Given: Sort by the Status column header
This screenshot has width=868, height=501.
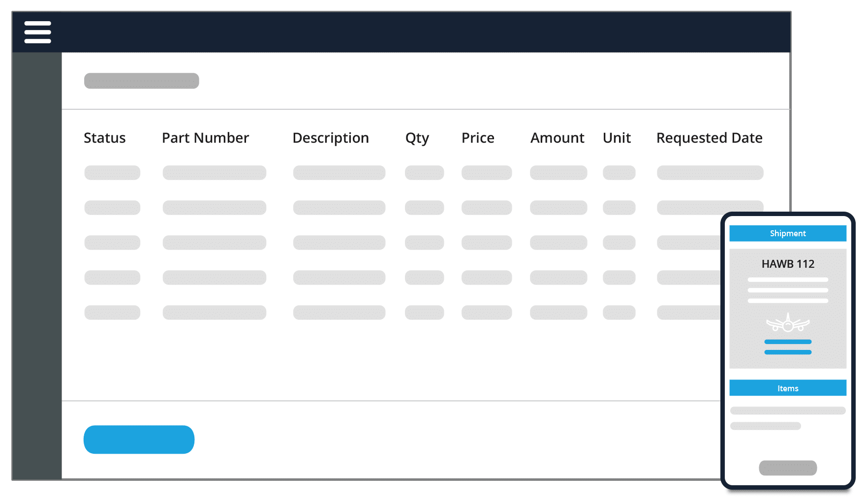Looking at the screenshot, I should [104, 138].
